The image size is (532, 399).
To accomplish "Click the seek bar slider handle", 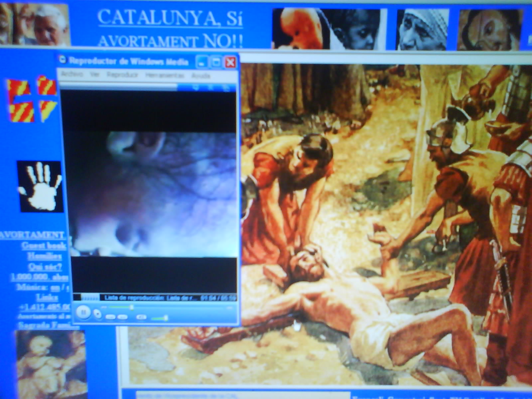I will (x=132, y=308).
